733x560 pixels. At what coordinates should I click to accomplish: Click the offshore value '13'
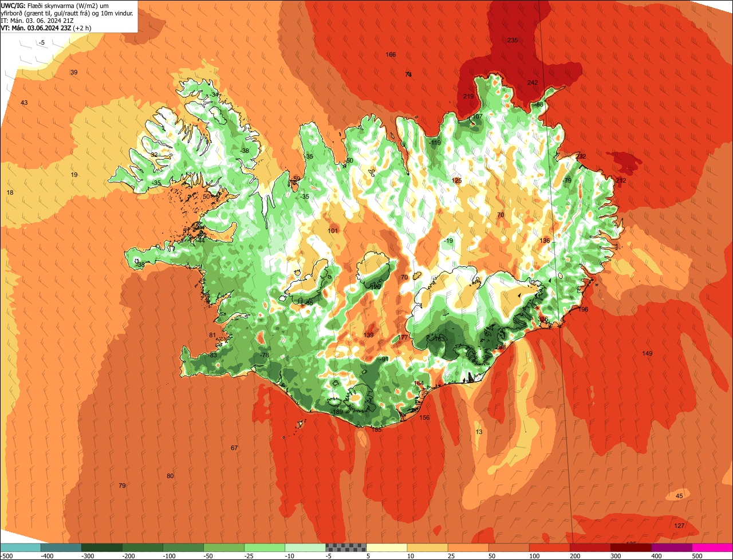coord(479,432)
